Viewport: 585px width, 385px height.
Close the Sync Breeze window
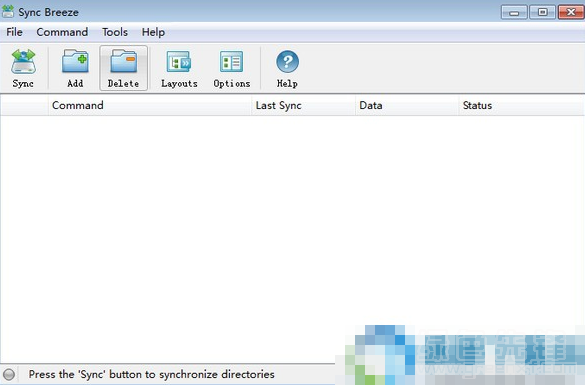[571, 12]
